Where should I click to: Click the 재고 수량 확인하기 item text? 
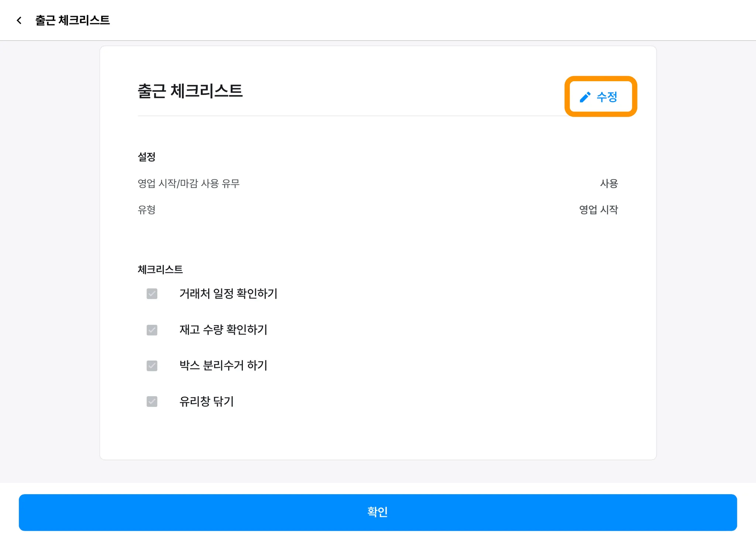(223, 330)
